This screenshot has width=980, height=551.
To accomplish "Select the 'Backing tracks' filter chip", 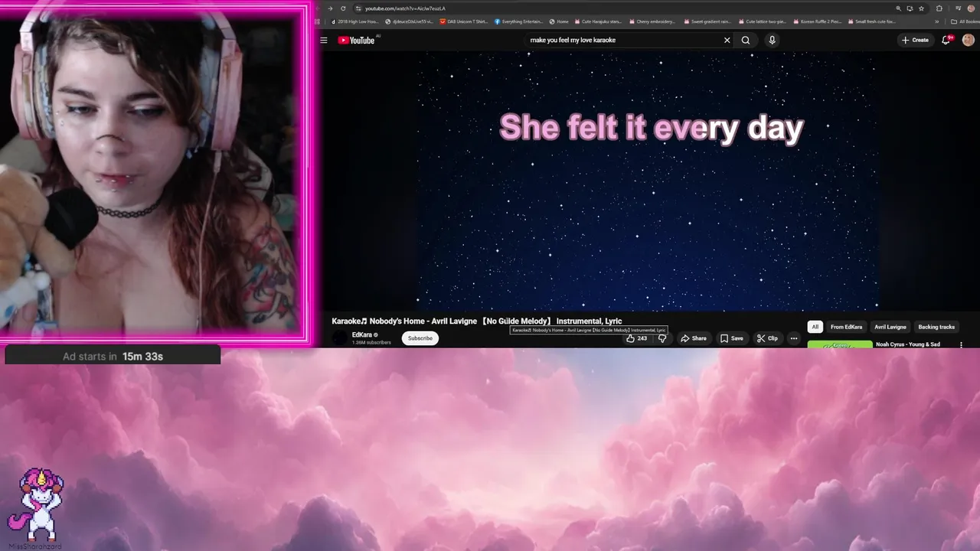I will [x=936, y=327].
